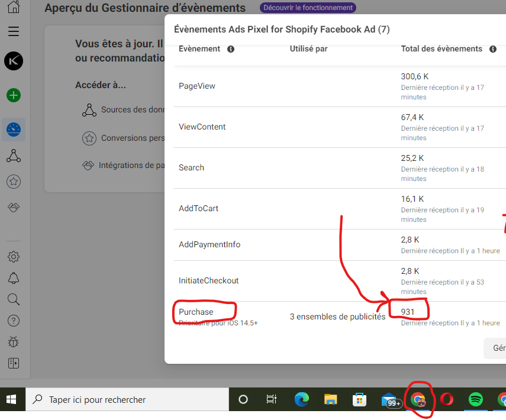Click the Gérer button in events dialog
Viewport: 506px width, 420px height.
495,348
